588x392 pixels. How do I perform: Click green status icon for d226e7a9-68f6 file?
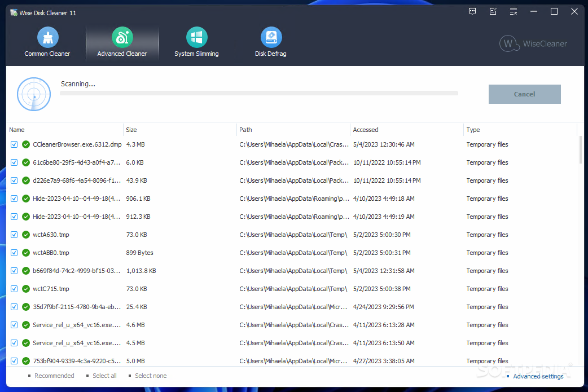[x=26, y=180]
